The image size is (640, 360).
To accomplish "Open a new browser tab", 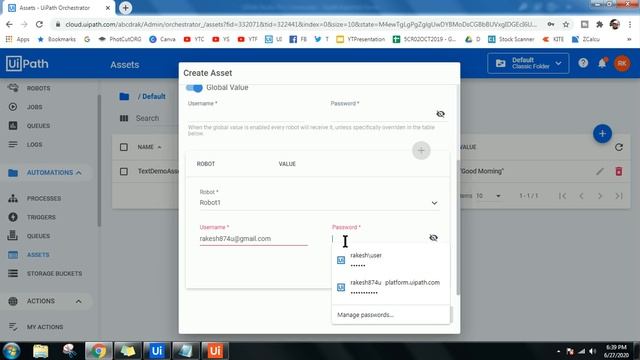I will (x=125, y=8).
